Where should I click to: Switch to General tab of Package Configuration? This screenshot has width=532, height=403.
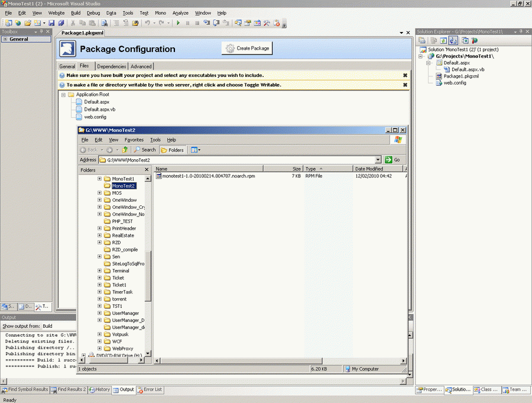(67, 66)
